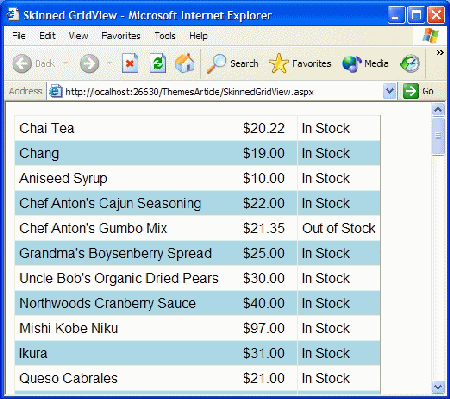Expand the toolbar overflow chevron
Screen dimensions: 450x399
tap(440, 52)
